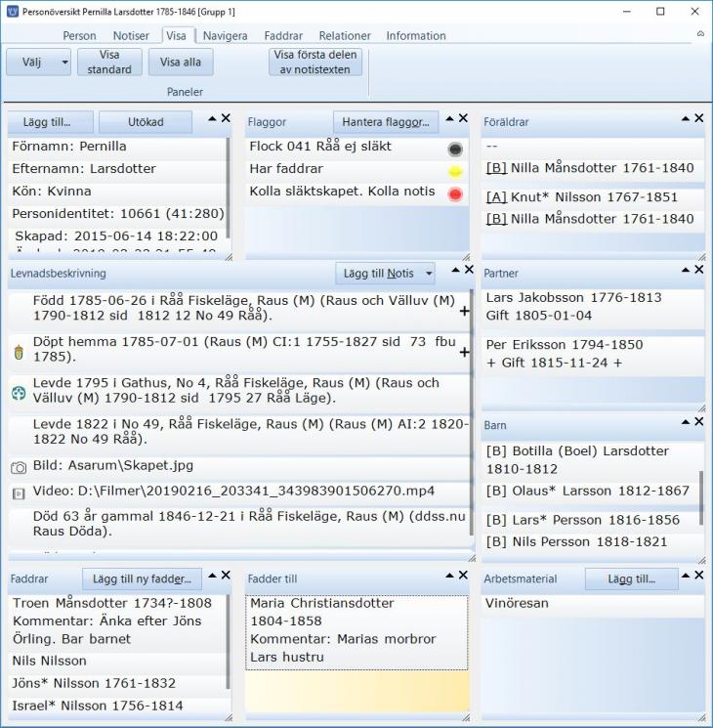Collapse the Flaggor panel using its arrow

pos(450,118)
